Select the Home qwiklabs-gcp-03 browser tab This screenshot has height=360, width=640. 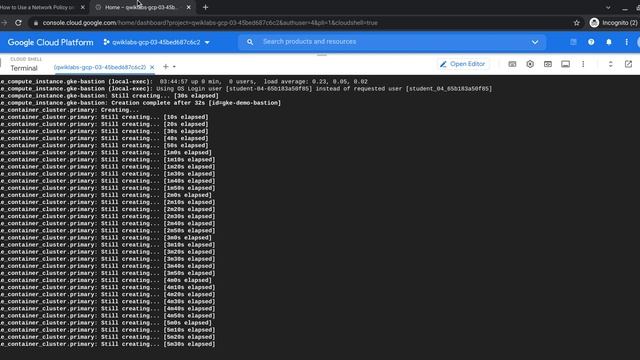(141, 7)
